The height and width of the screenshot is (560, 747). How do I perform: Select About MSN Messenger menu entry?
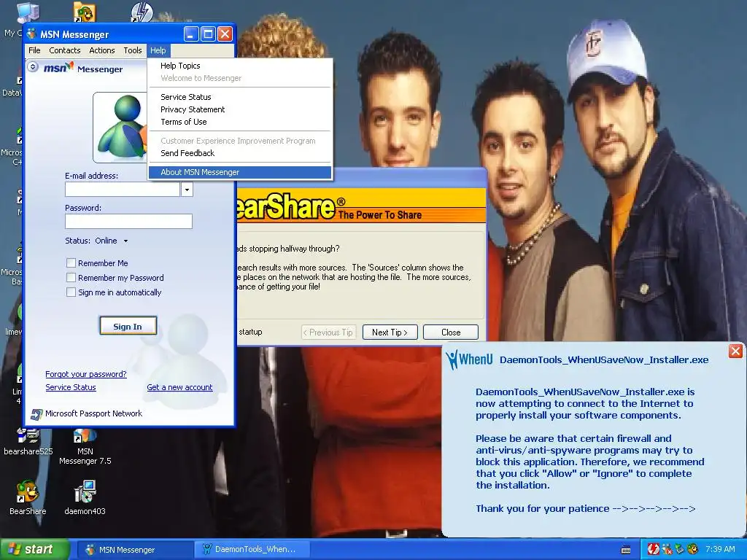click(240, 172)
